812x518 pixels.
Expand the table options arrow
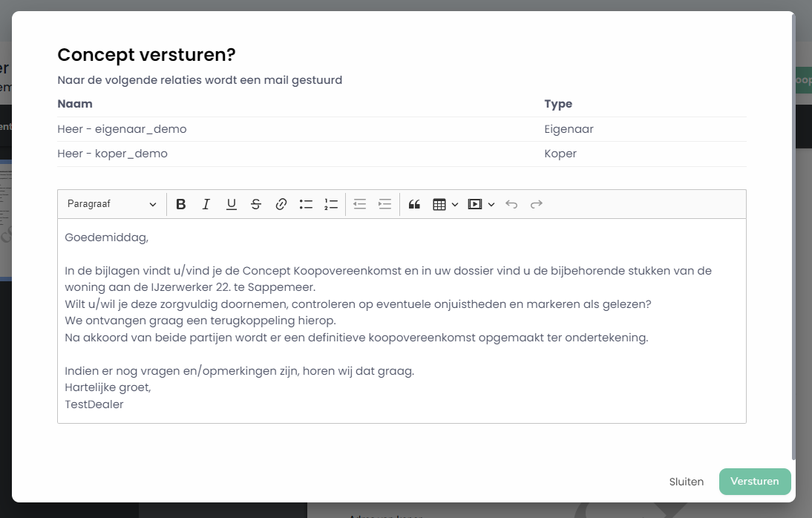[455, 204]
